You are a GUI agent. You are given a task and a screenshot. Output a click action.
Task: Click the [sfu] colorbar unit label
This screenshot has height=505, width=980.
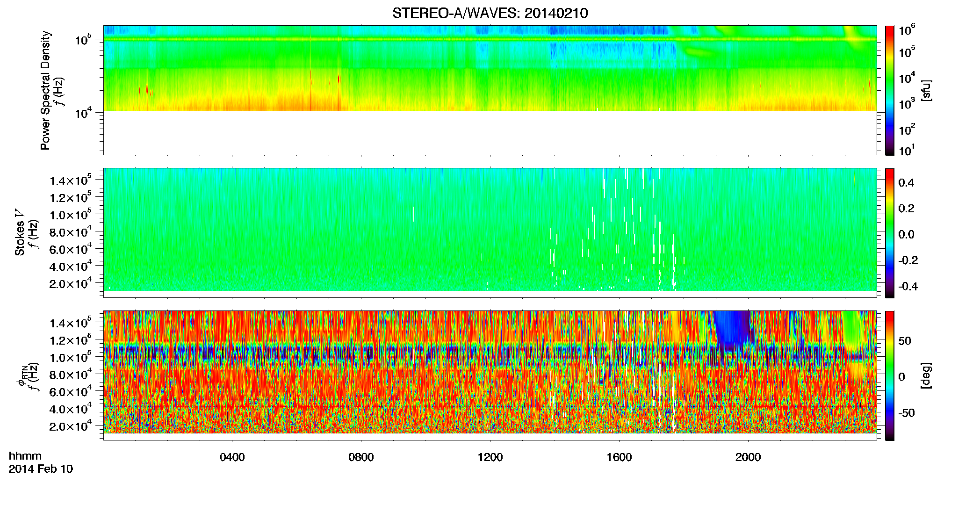926,90
